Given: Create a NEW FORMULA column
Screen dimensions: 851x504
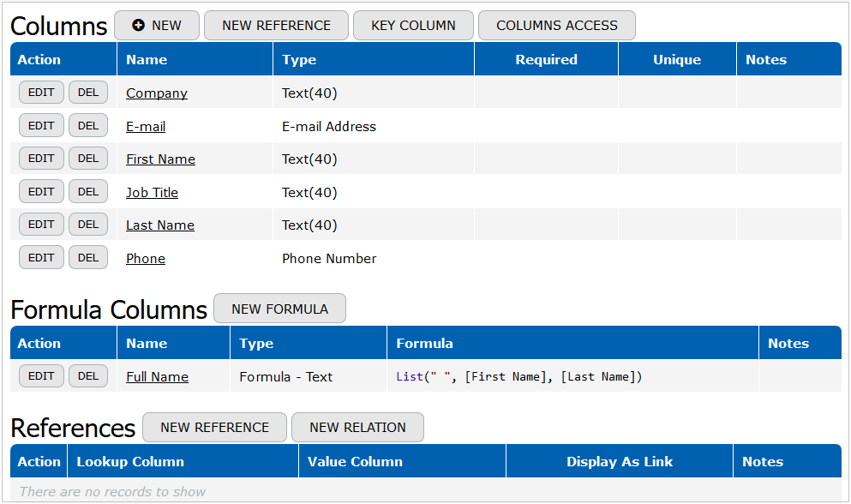Looking at the screenshot, I should [x=279, y=309].
